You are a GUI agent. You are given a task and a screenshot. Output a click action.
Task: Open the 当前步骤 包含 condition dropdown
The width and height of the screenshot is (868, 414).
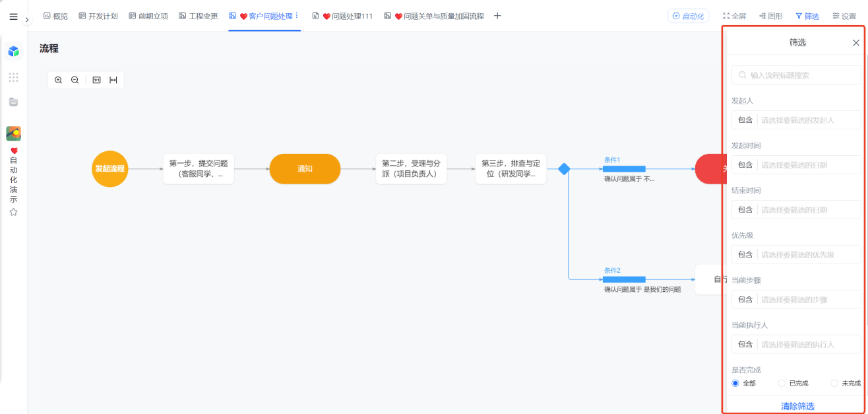745,300
